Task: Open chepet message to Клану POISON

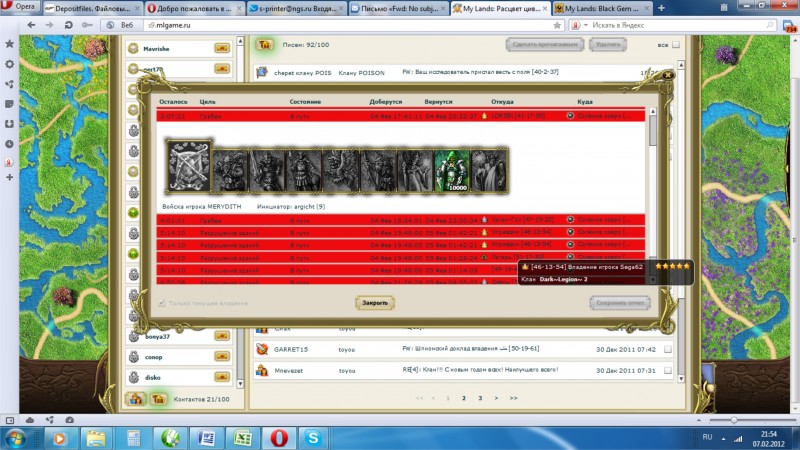Action: pyautogui.click(x=480, y=72)
